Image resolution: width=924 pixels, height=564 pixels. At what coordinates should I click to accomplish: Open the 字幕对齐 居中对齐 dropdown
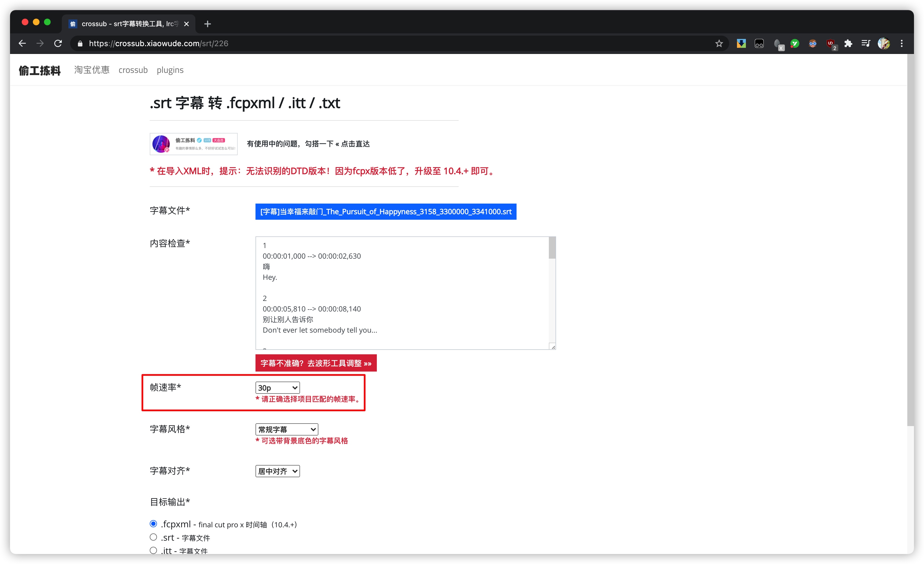[x=277, y=471]
